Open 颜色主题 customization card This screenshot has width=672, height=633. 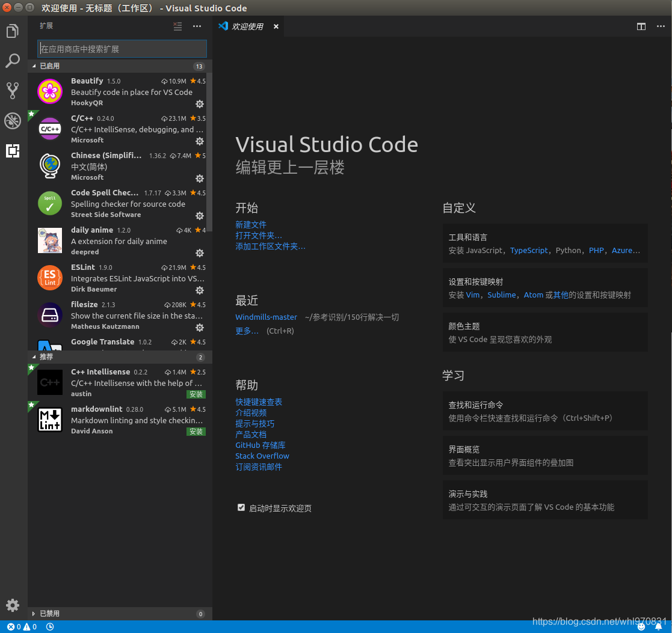[x=544, y=332]
